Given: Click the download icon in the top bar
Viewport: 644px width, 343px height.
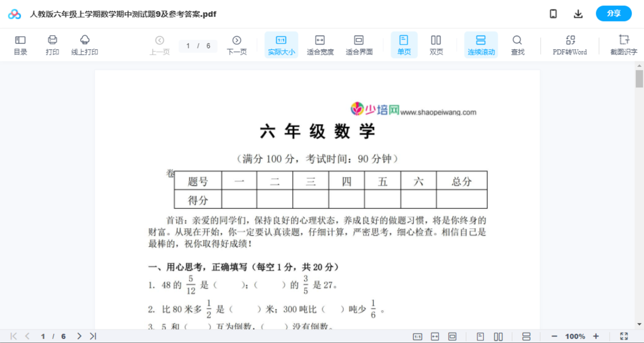Looking at the screenshot, I should click(x=578, y=13).
